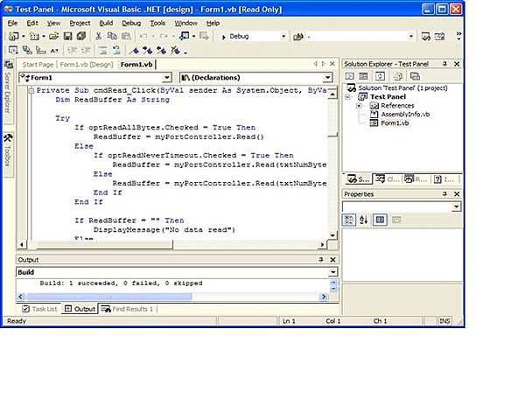Switch to the Find Results 1 tab

click(127, 309)
